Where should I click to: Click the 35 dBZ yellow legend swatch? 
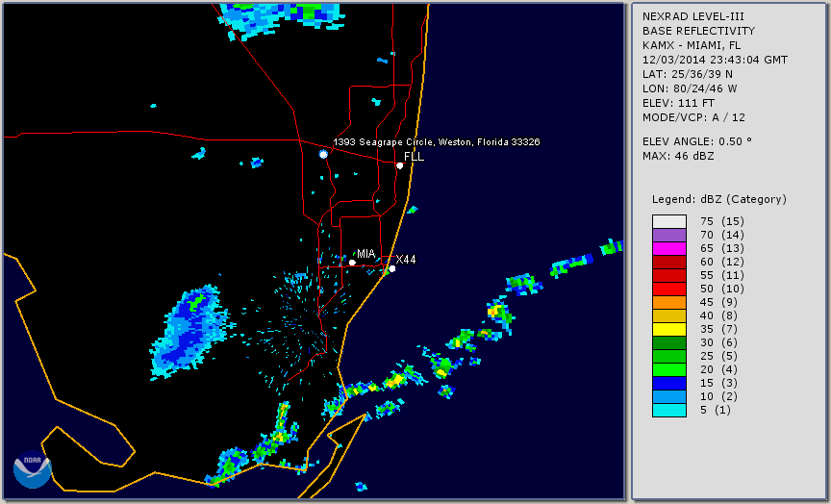tap(668, 330)
